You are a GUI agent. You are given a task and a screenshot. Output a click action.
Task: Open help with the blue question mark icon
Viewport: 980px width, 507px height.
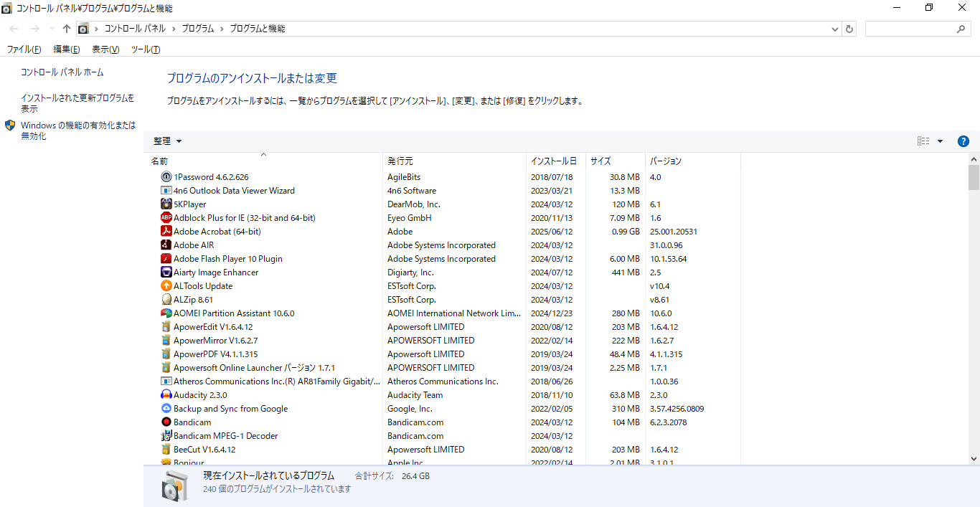pyautogui.click(x=963, y=141)
